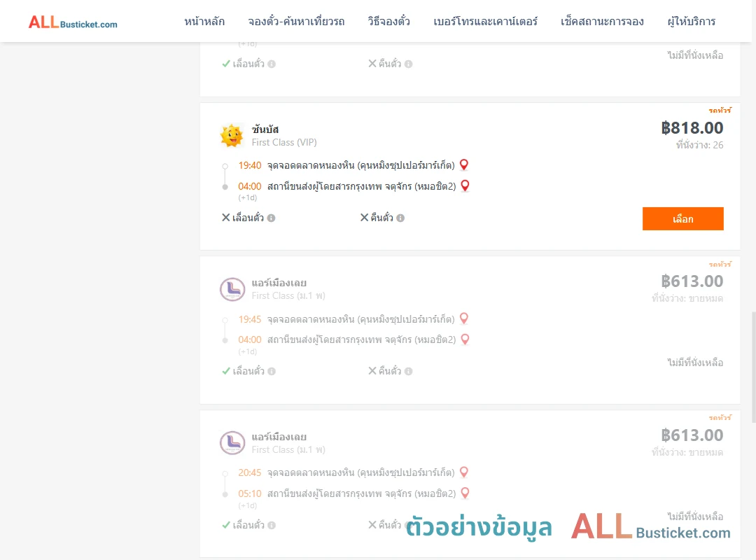Open the ผู้ให้บริการ navigation item
756x560 pixels.
(692, 22)
